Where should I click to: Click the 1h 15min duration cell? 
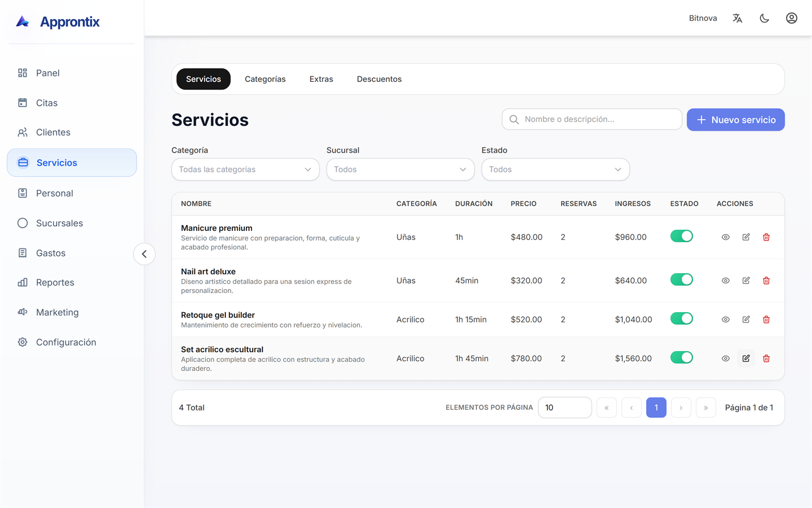pos(471,319)
